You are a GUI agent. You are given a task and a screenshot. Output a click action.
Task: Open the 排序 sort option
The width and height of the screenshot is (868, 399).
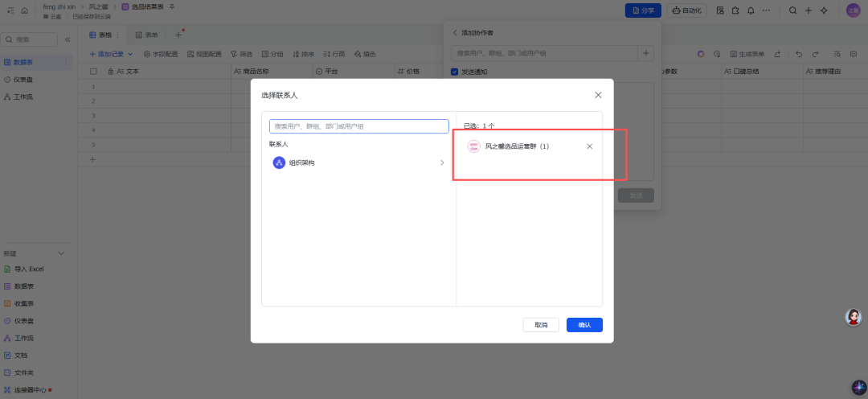(303, 55)
